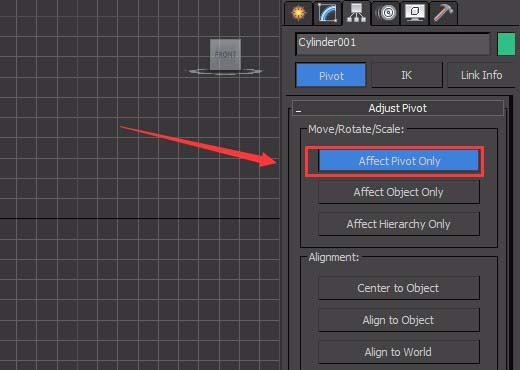Click the FRONT face of the ViewCube
This screenshot has width=520, height=370.
pyautogui.click(x=226, y=54)
